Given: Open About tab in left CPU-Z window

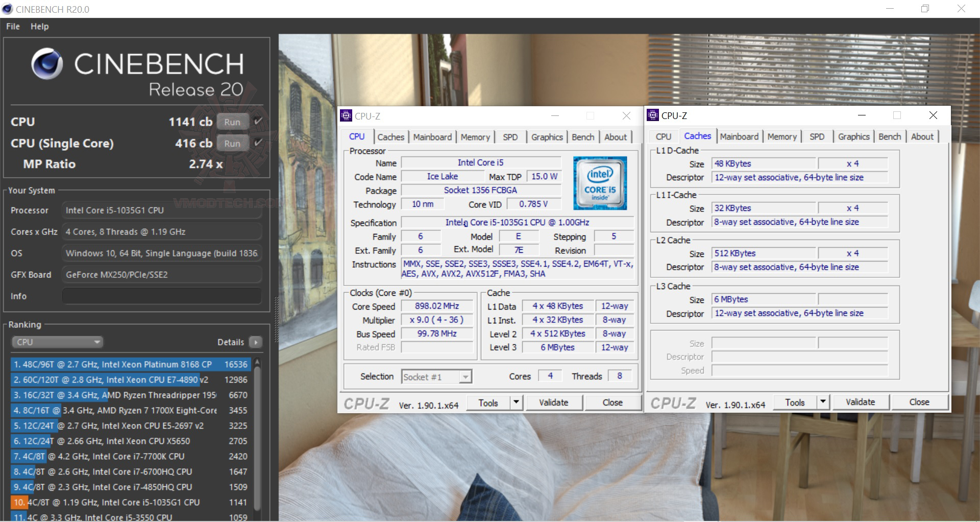Looking at the screenshot, I should pos(616,137).
